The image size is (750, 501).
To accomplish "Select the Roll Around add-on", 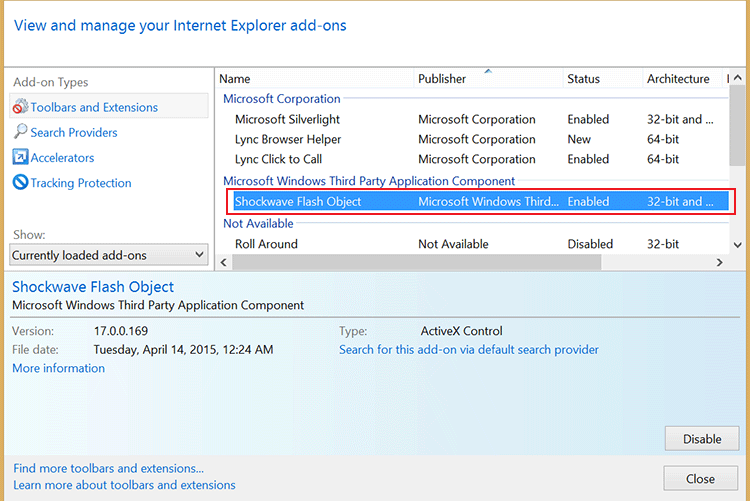I will [266, 244].
